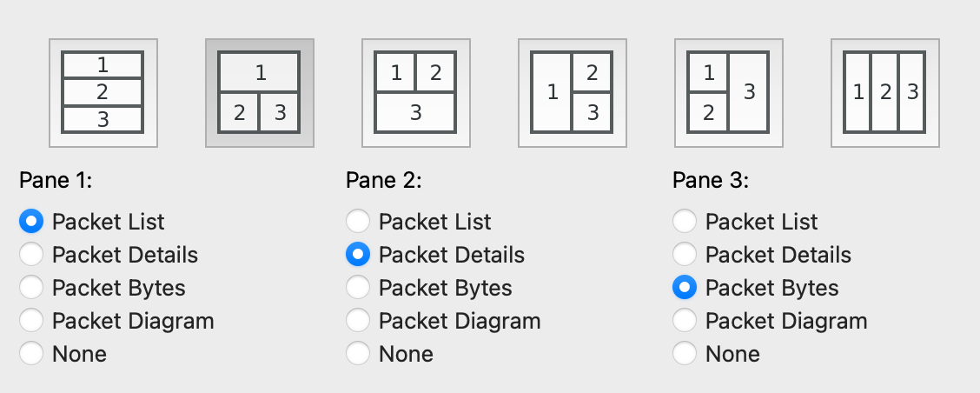Choose Packet Diagram for Pane 1
The width and height of the screenshot is (980, 393).
point(31,321)
